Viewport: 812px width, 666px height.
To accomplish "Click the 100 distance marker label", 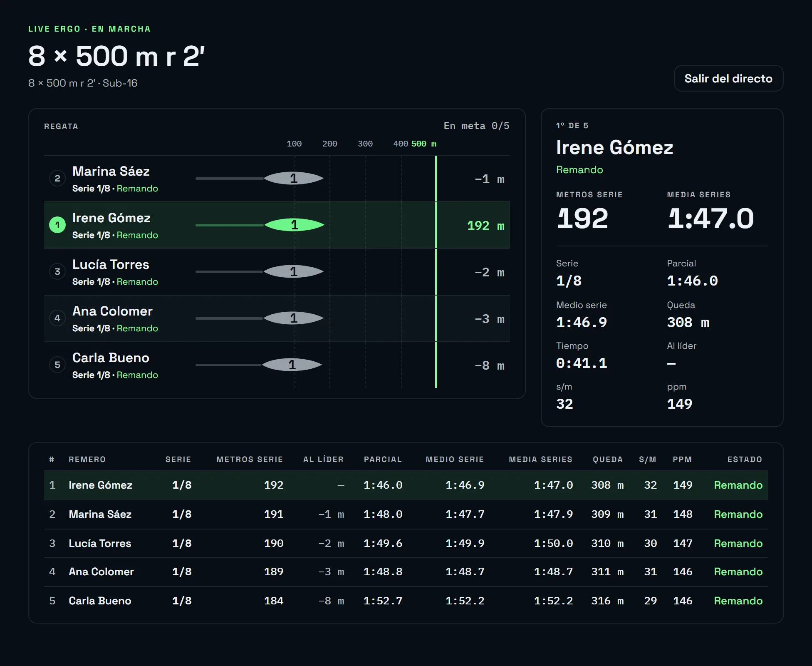I will point(294,144).
